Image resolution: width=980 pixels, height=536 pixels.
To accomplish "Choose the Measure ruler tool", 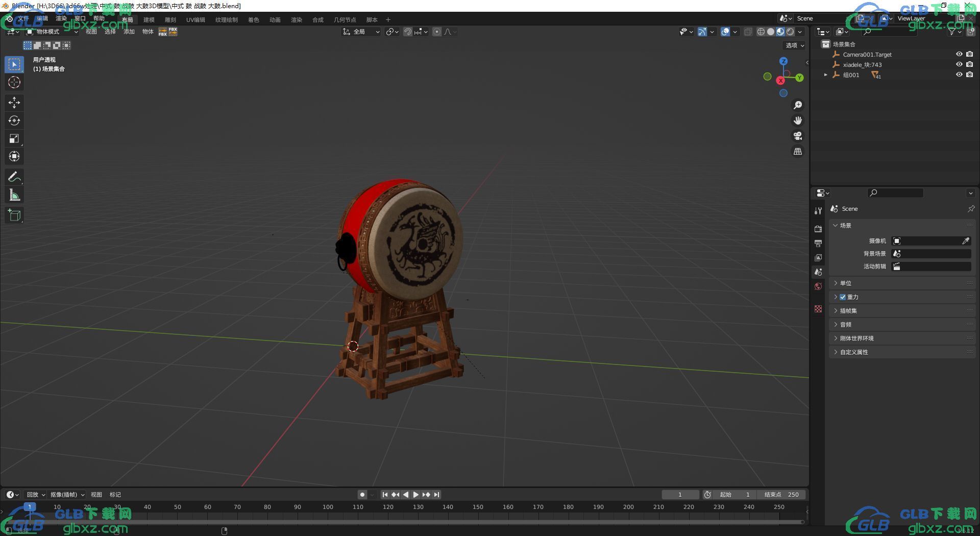I will (14, 195).
